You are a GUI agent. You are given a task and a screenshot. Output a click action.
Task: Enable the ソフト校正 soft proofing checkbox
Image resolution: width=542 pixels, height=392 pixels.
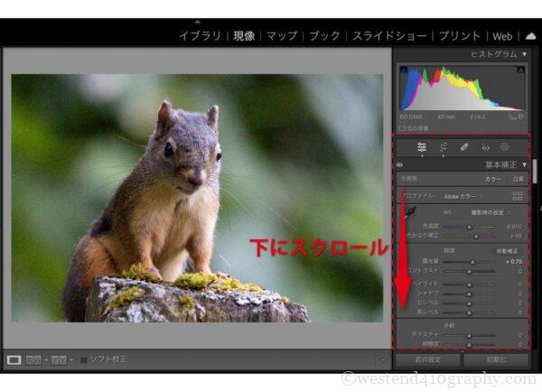(x=84, y=359)
